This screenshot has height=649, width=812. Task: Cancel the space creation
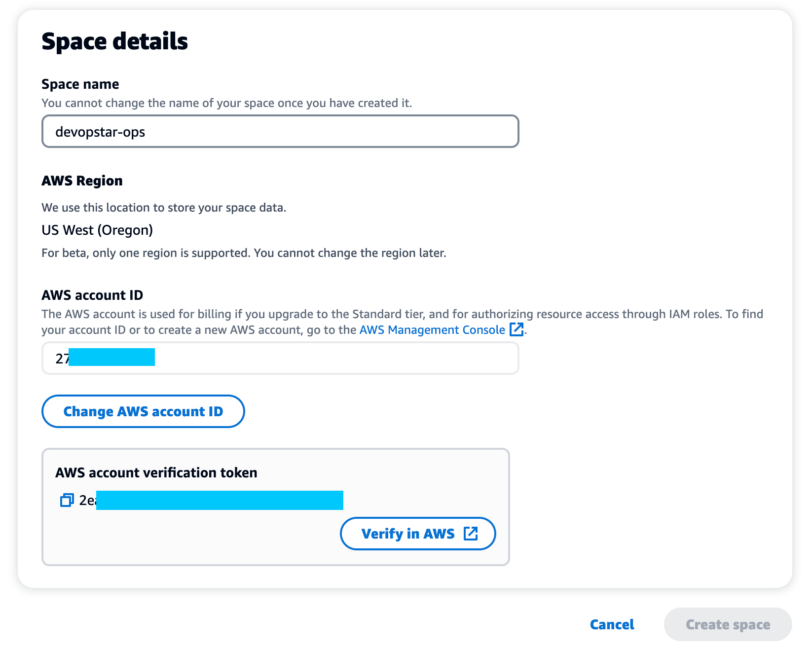tap(612, 624)
